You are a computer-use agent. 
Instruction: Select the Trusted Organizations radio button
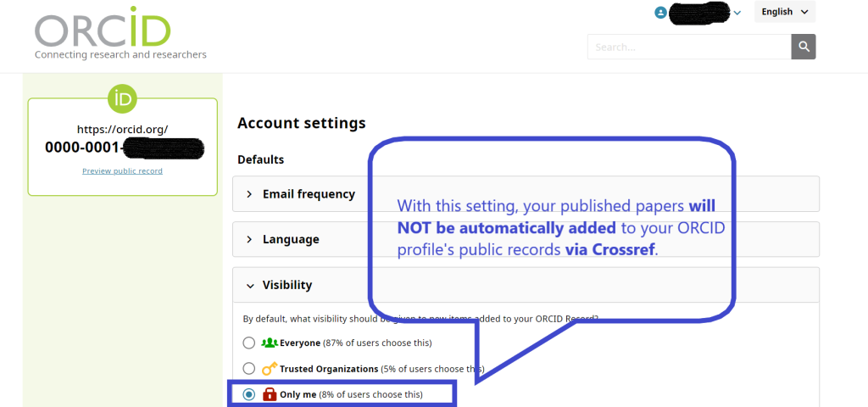coord(249,368)
